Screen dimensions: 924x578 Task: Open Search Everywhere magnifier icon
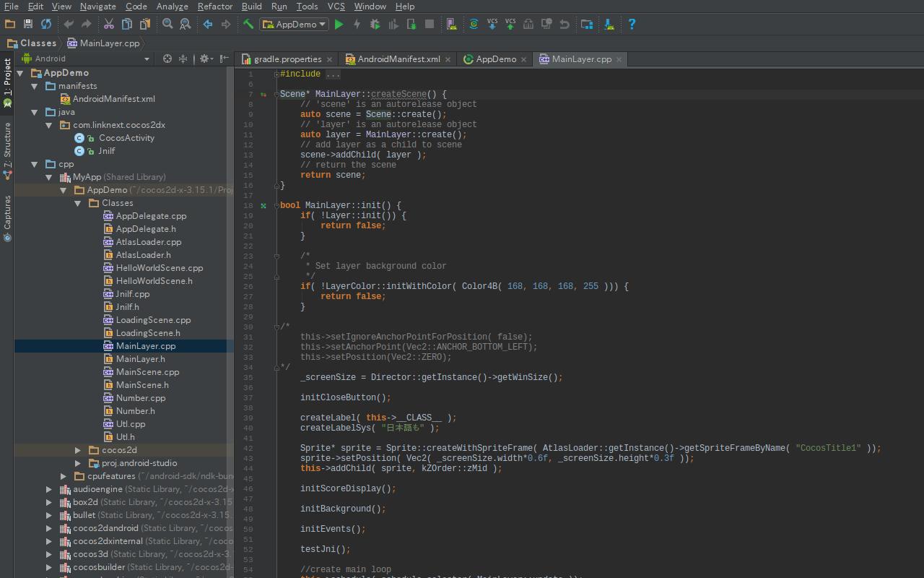[167, 24]
